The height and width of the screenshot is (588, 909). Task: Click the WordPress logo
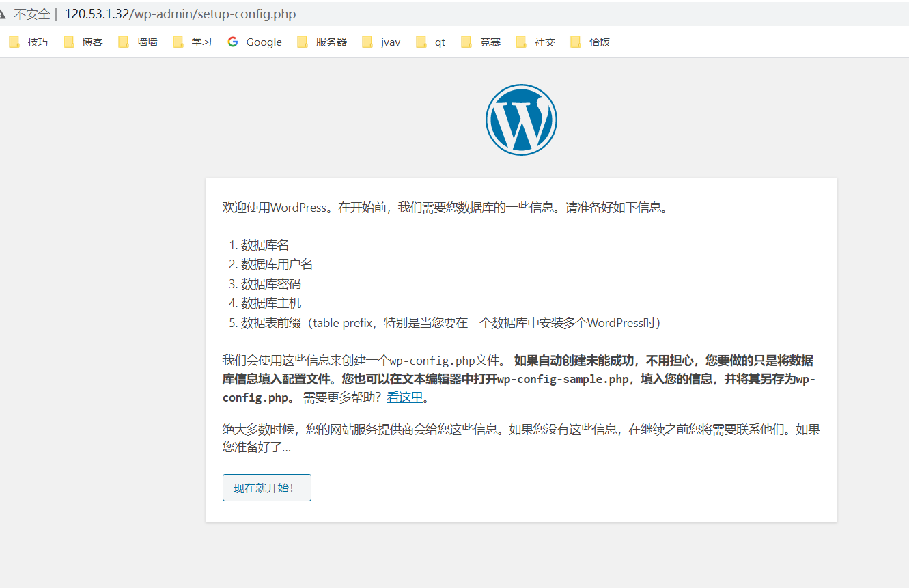coord(521,120)
